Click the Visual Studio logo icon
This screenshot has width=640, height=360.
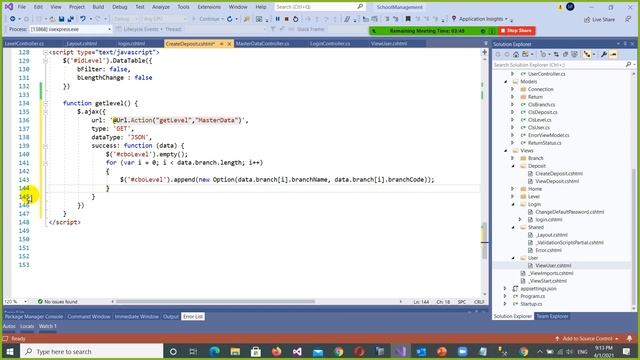coord(8,7)
